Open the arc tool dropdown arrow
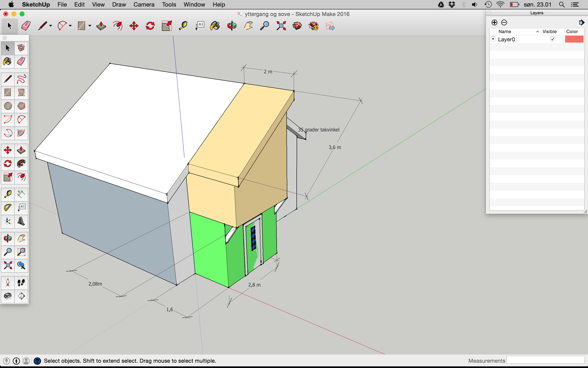Image resolution: width=588 pixels, height=368 pixels. pos(70,26)
